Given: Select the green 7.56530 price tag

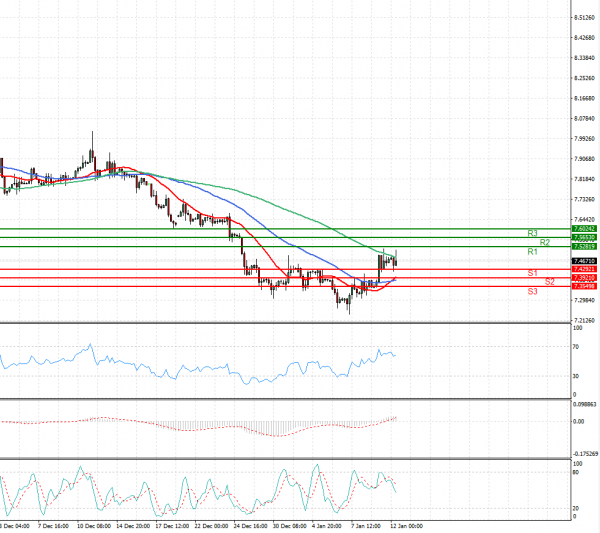Looking at the screenshot, I should click(584, 238).
